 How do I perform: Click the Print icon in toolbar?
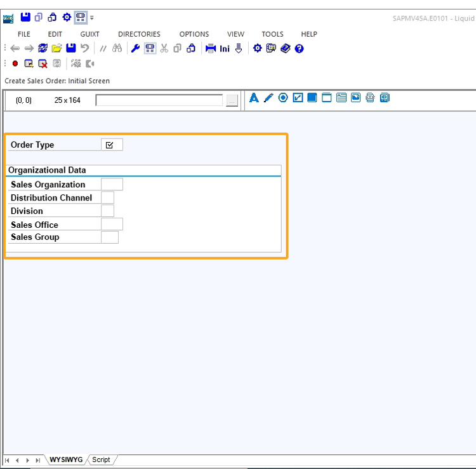point(211,48)
